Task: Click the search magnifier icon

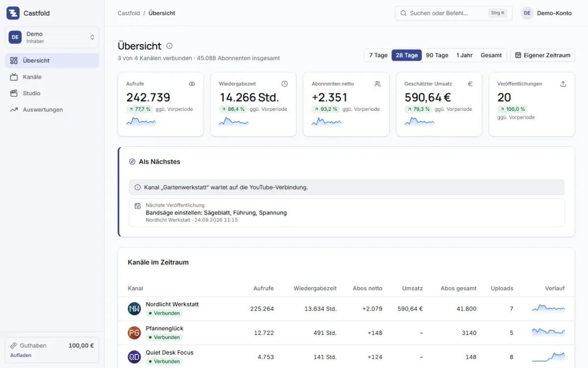Action: 403,13
